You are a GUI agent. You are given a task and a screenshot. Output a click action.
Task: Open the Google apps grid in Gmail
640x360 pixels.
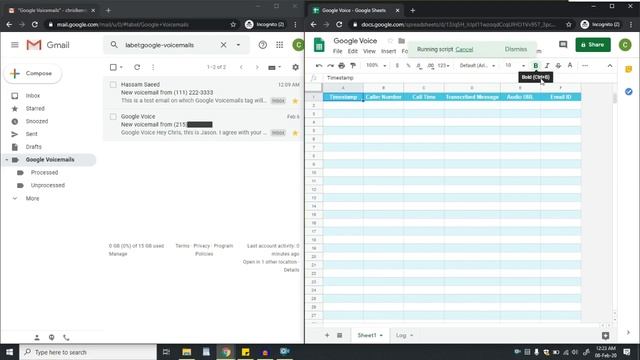pyautogui.click(x=280, y=45)
